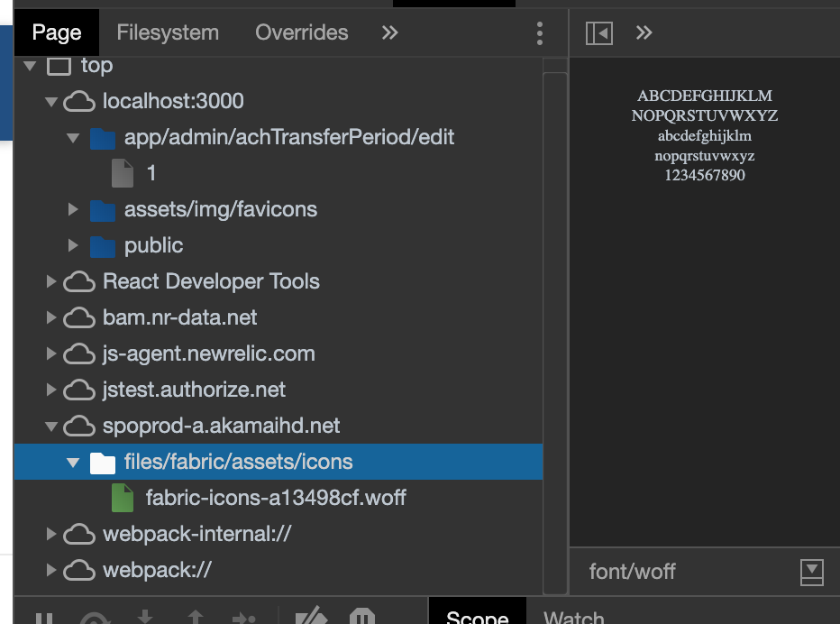The height and width of the screenshot is (624, 840).
Task: Switch to the Filesystem tab
Action: 167,32
